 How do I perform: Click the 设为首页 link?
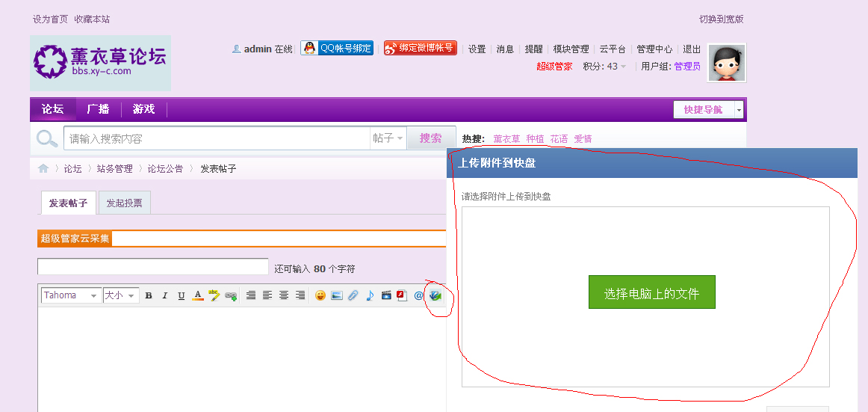[x=50, y=19]
